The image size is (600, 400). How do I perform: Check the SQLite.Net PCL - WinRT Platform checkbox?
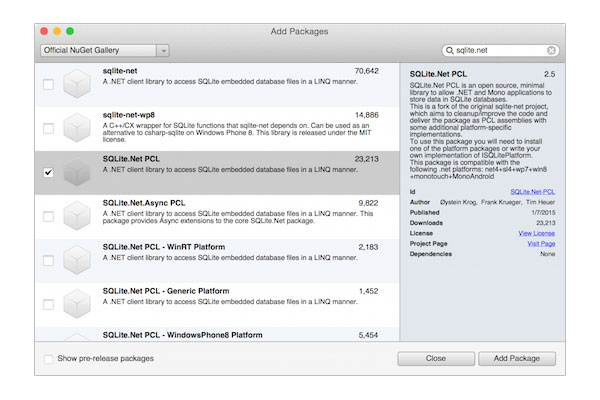pyautogui.click(x=49, y=261)
